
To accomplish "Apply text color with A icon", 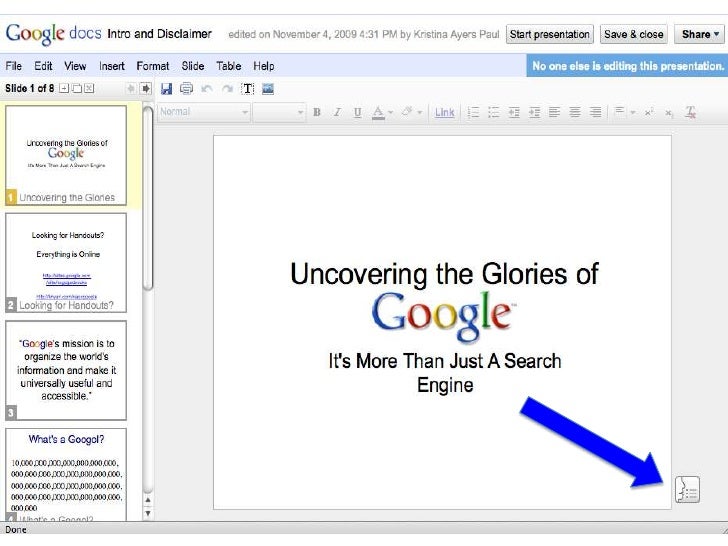I will click(x=378, y=112).
